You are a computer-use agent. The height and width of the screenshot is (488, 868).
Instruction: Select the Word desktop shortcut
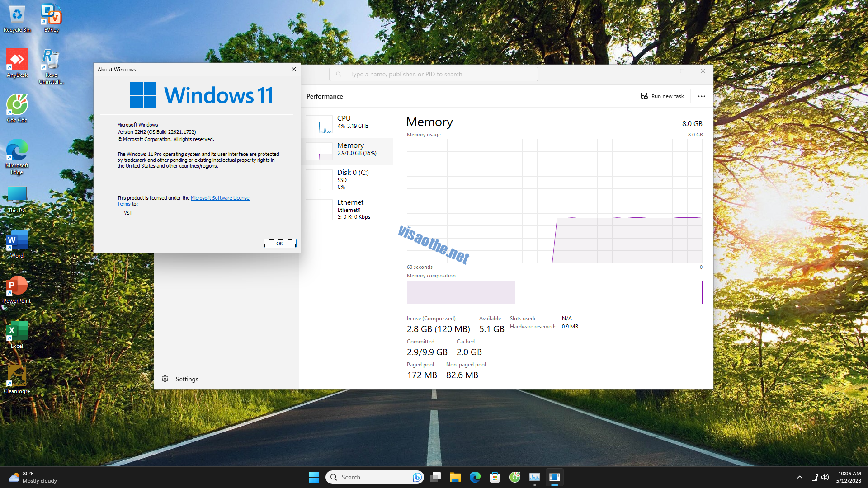click(17, 244)
